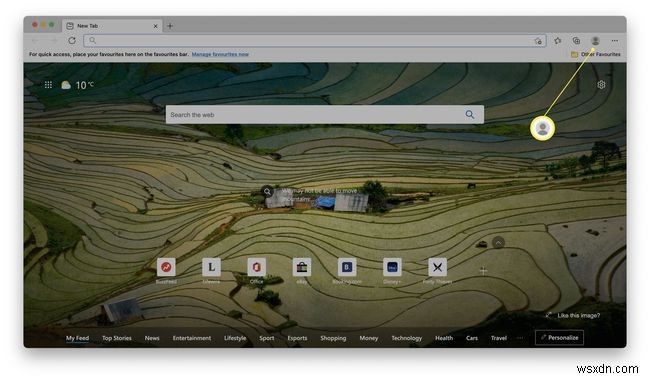
Task: Select the Entertainment feed tab
Action: (192, 338)
